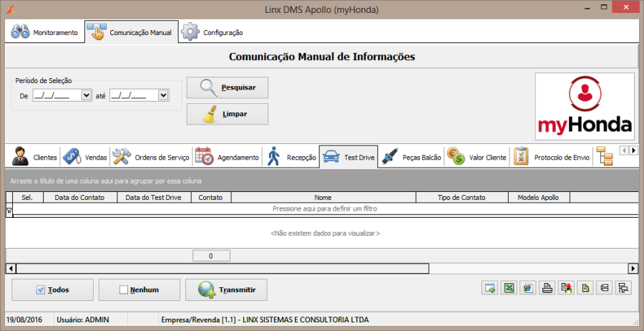Viewport: 644px width, 331px height.
Task: Export grid to Excel
Action: (509, 288)
